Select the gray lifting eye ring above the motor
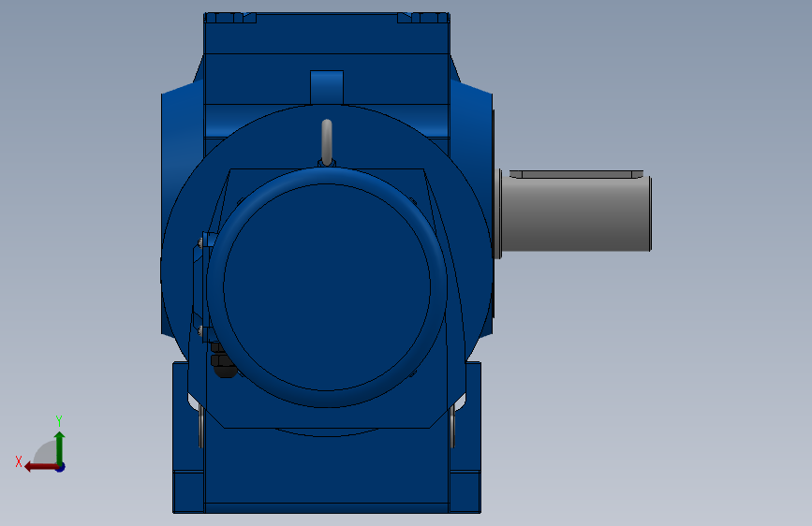 point(327,142)
